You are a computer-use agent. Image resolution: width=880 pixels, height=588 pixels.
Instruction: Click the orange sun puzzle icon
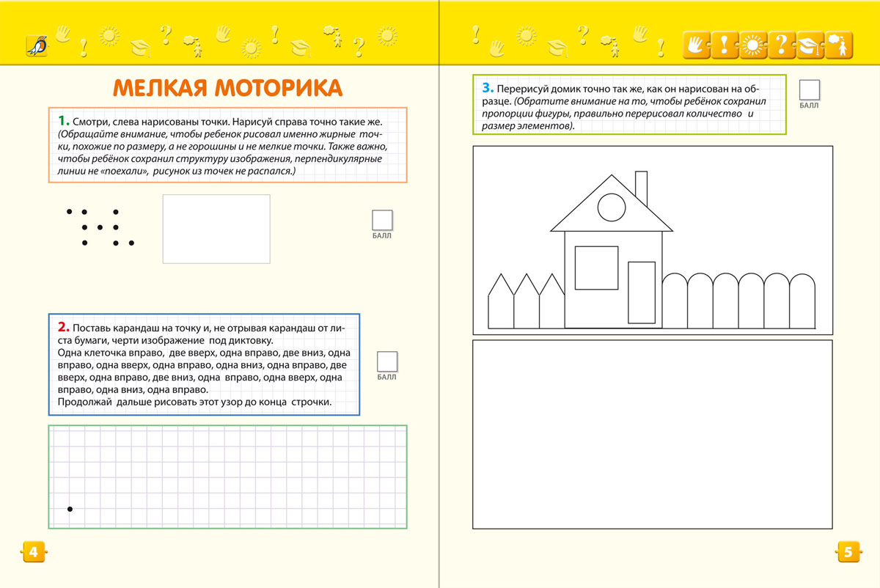(x=752, y=45)
